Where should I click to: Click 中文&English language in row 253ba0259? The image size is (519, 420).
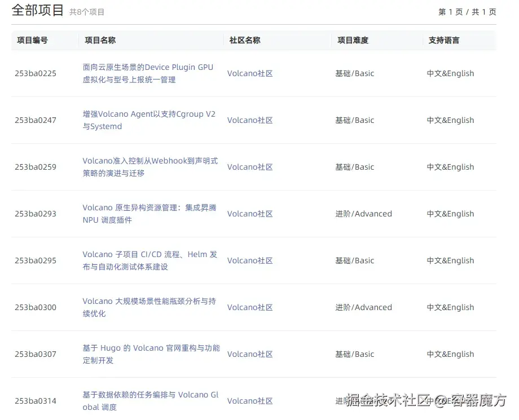[x=451, y=167]
